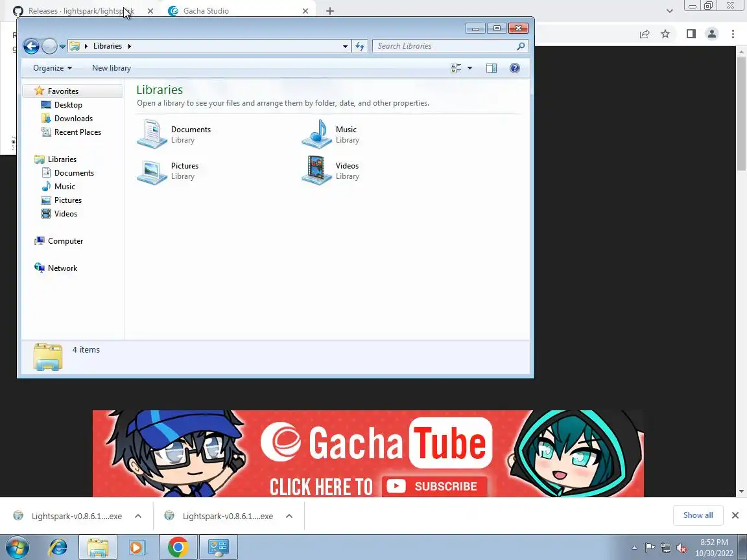
Task: Go back with the Explorer back arrow
Action: point(31,46)
